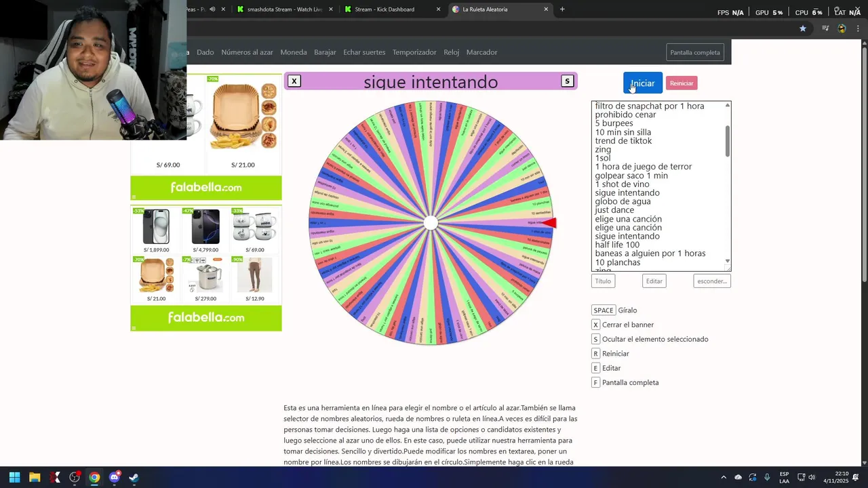Click the SPACE key hint for Gíralo
The image size is (868, 488).
[604, 310]
